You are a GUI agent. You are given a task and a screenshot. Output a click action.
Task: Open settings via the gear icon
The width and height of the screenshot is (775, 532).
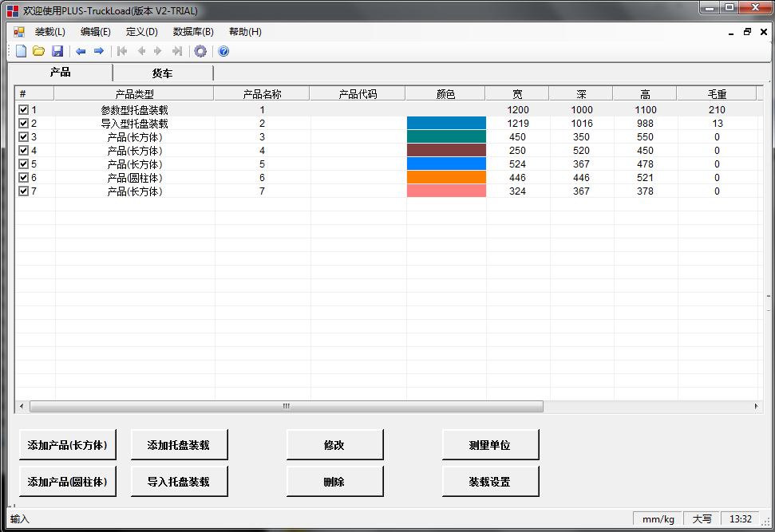(200, 51)
